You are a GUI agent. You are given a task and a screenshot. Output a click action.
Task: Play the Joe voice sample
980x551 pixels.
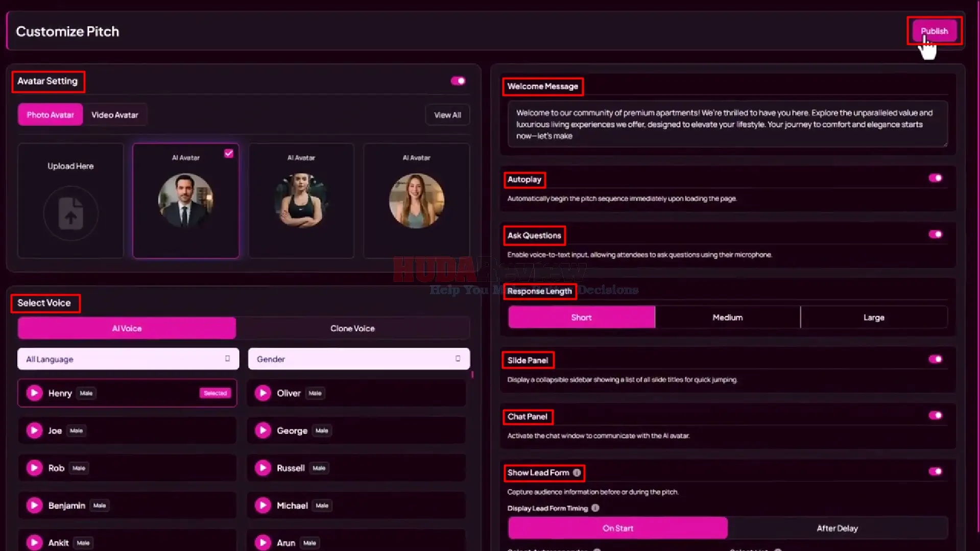[34, 430]
